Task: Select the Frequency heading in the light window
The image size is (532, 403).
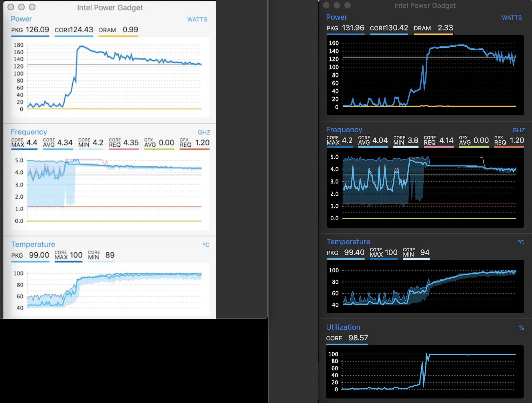Action: click(x=29, y=132)
